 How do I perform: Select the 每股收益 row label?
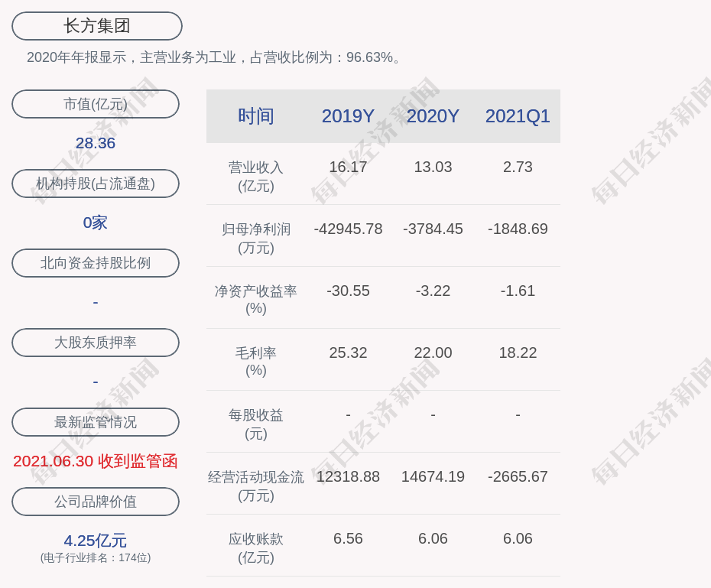coord(255,421)
